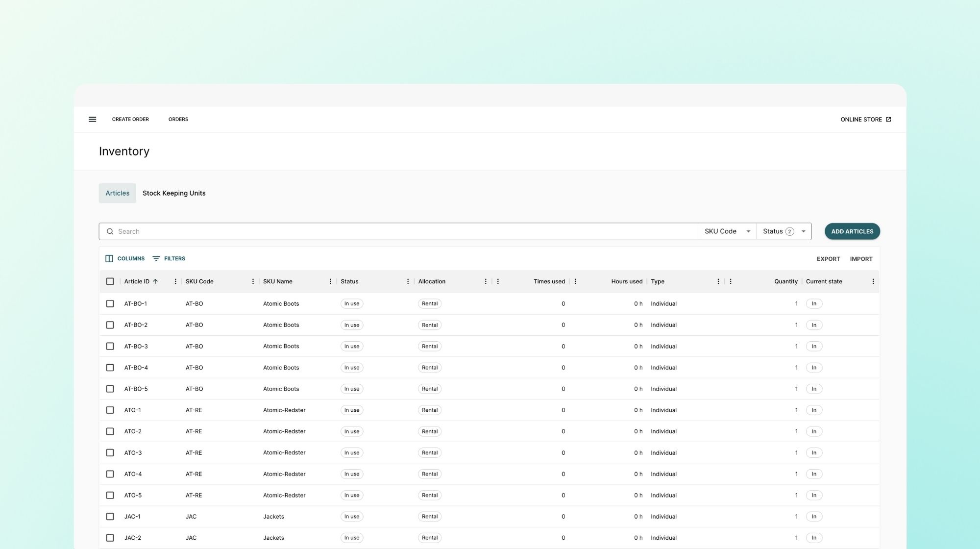Expand the SKU Code dropdown

click(x=727, y=231)
